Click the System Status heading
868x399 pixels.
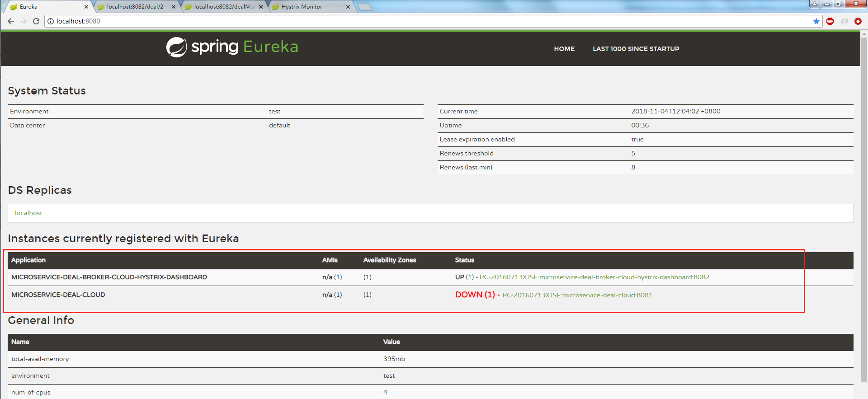47,91
